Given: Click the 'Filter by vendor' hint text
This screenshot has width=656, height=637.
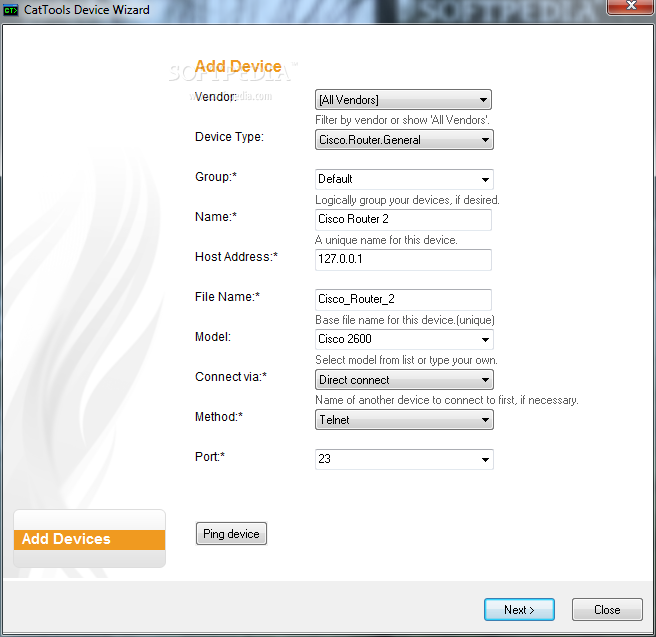Looking at the screenshot, I should (x=402, y=120).
